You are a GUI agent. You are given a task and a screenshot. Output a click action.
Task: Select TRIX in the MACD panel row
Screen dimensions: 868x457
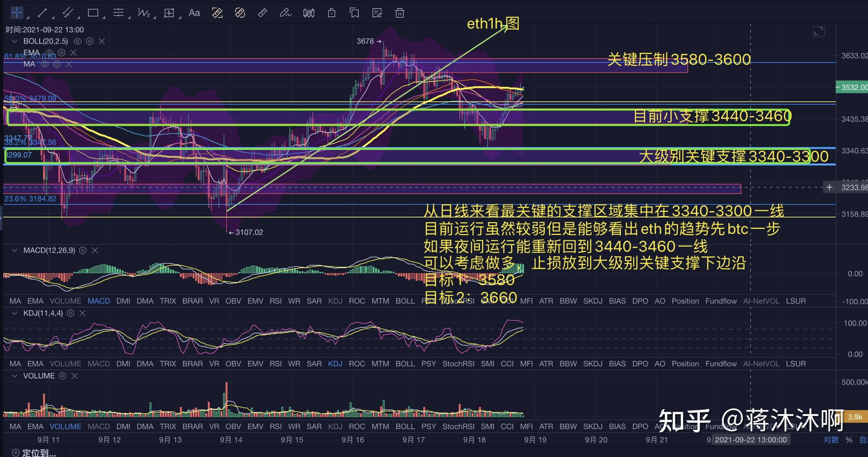click(x=168, y=301)
